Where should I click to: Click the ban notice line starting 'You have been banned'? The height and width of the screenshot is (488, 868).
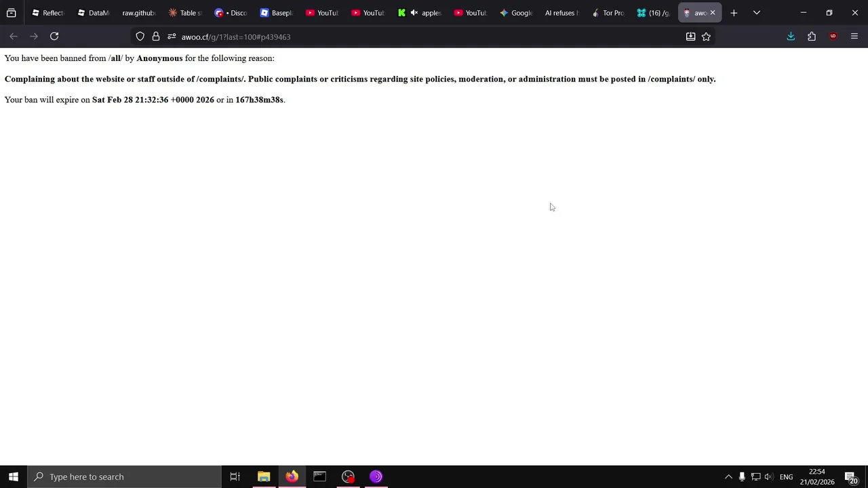[x=140, y=58]
